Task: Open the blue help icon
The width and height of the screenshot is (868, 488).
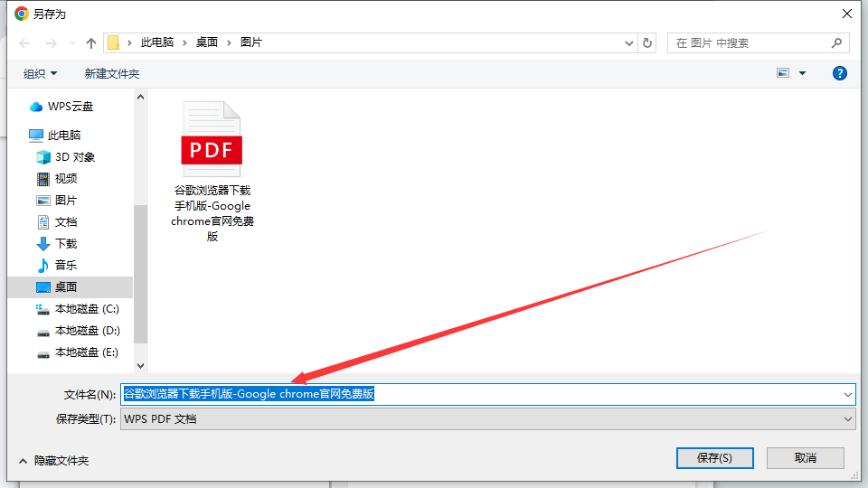Action: tap(839, 73)
